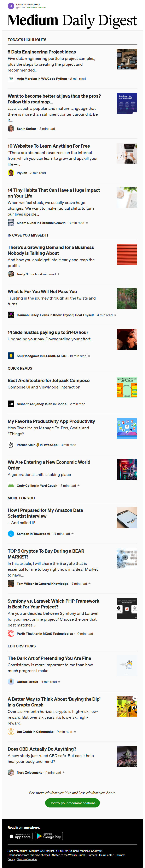Click the TwosApp peace hand icon
The image size is (145, 868).
[x=11, y=444]
